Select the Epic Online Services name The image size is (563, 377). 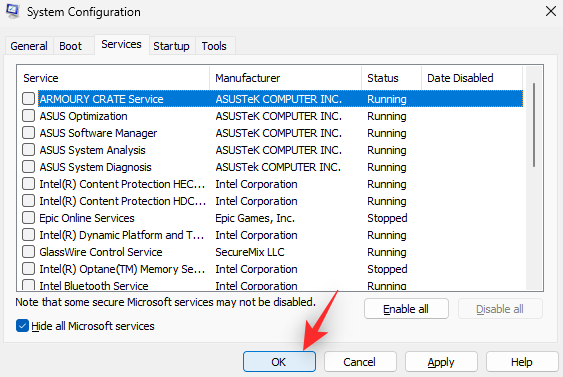coord(87,218)
